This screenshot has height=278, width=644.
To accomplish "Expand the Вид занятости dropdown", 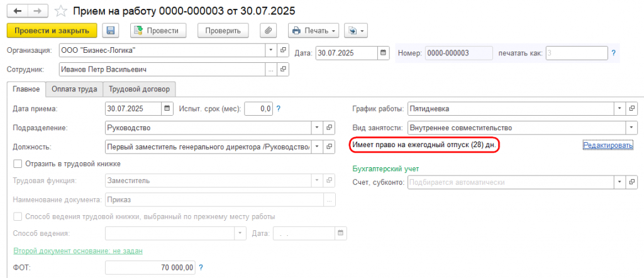I will (631, 128).
